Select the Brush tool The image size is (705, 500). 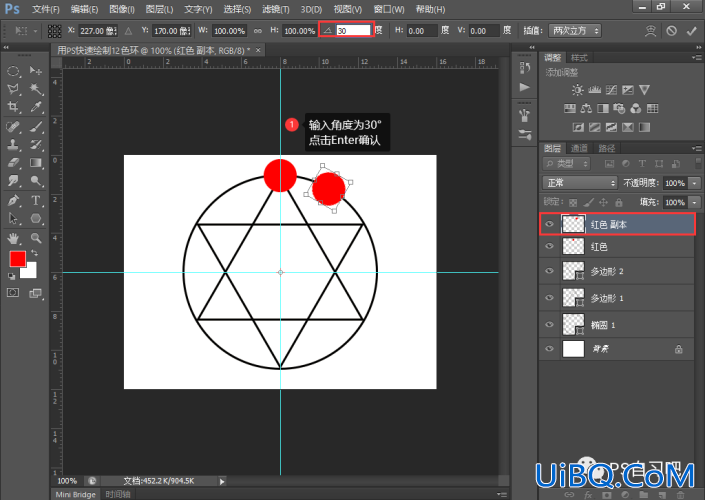coord(36,127)
